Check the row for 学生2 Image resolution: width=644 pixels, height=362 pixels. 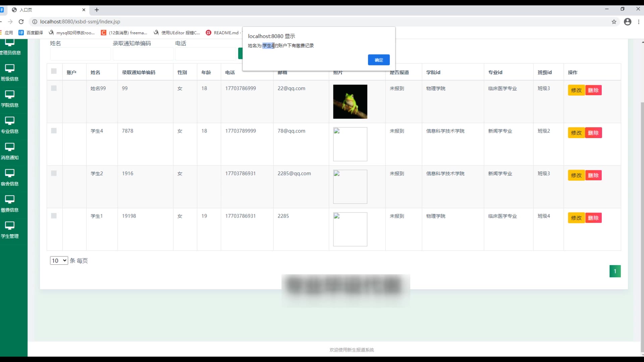tap(54, 173)
